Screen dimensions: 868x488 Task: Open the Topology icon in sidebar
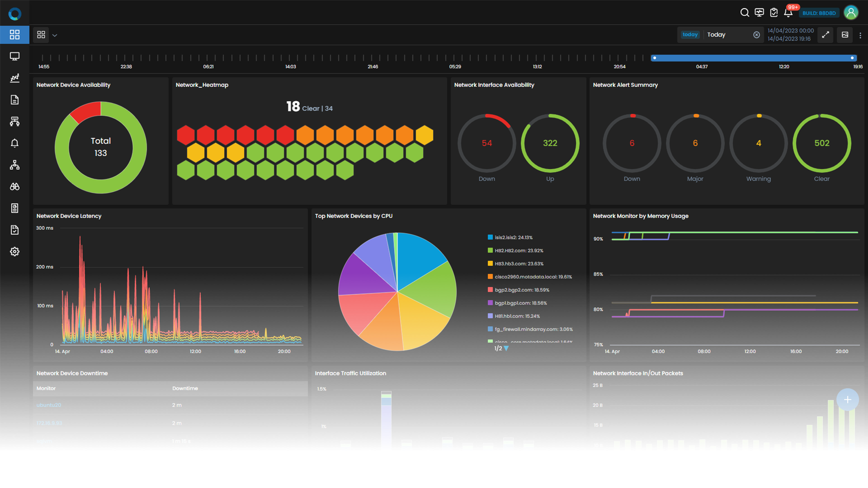pos(14,165)
